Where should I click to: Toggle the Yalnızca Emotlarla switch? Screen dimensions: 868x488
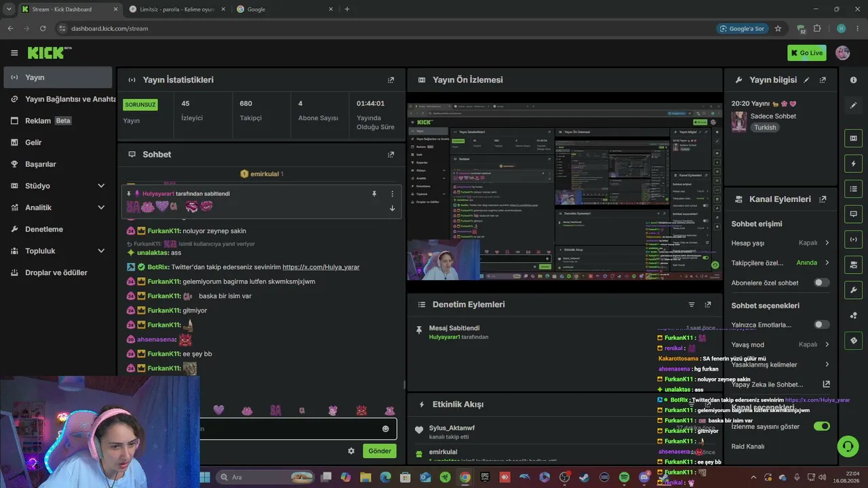point(821,325)
